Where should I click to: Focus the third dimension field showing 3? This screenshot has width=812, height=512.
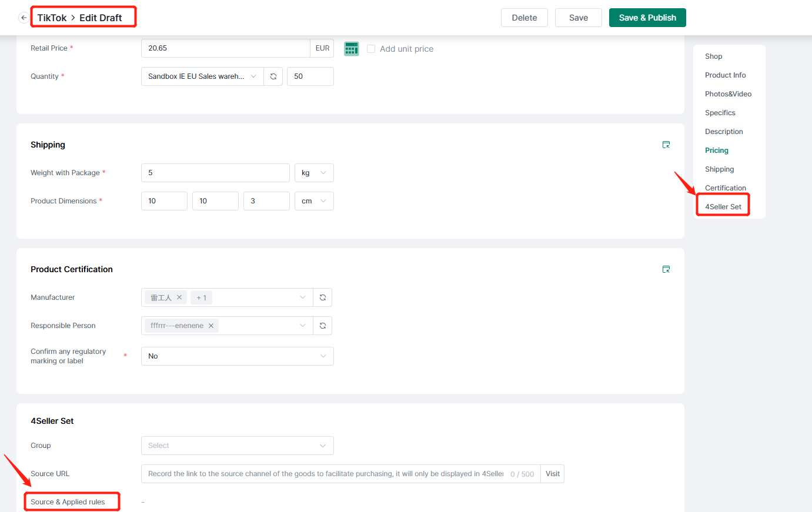[x=266, y=201]
